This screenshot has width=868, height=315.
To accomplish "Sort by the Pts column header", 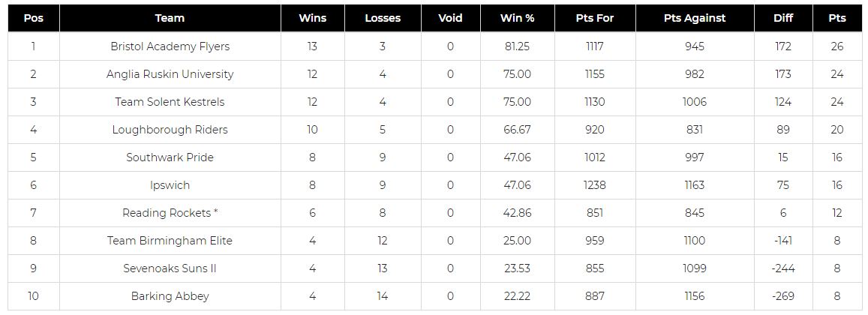I will pos(837,18).
